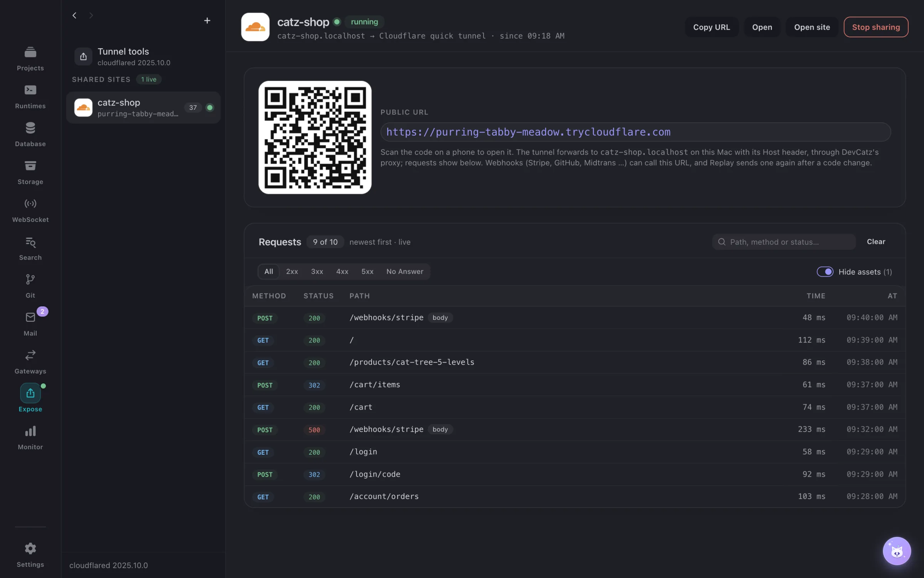
Task: Open the POST /cart/items request row
Action: [x=575, y=385]
